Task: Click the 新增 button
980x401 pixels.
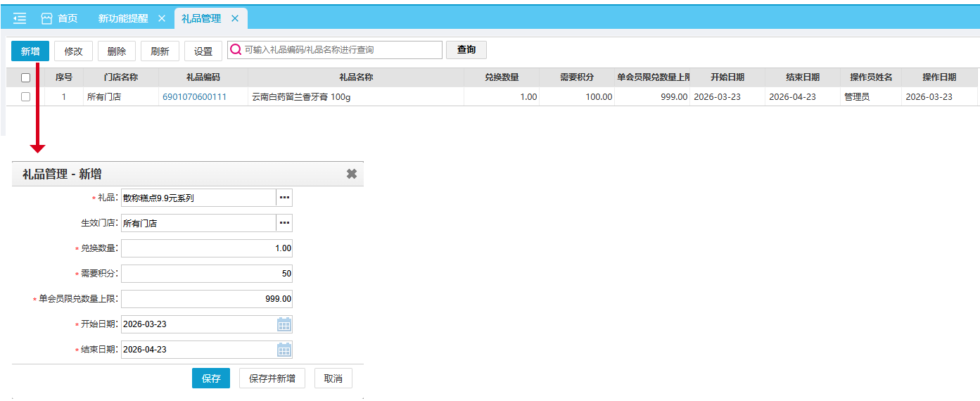Action: pyautogui.click(x=30, y=51)
